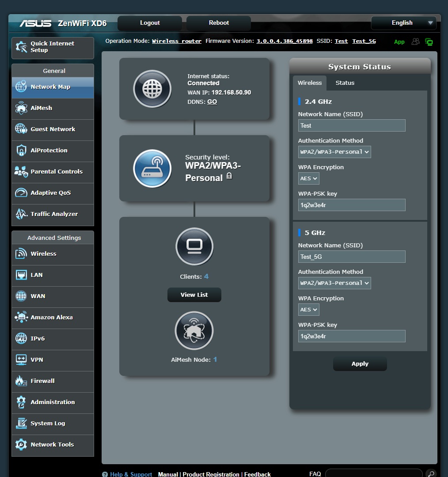Click the FAQ search magnifier icon
This screenshot has height=477, width=448.
tap(431, 473)
